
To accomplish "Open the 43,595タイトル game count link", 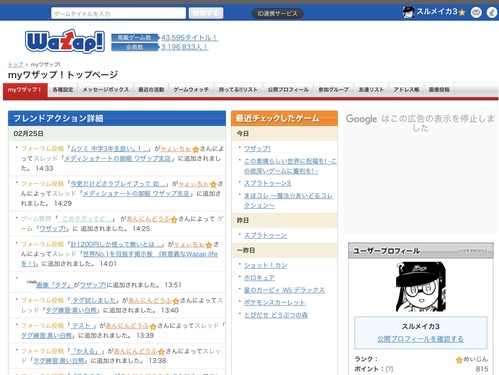I will tap(189, 38).
